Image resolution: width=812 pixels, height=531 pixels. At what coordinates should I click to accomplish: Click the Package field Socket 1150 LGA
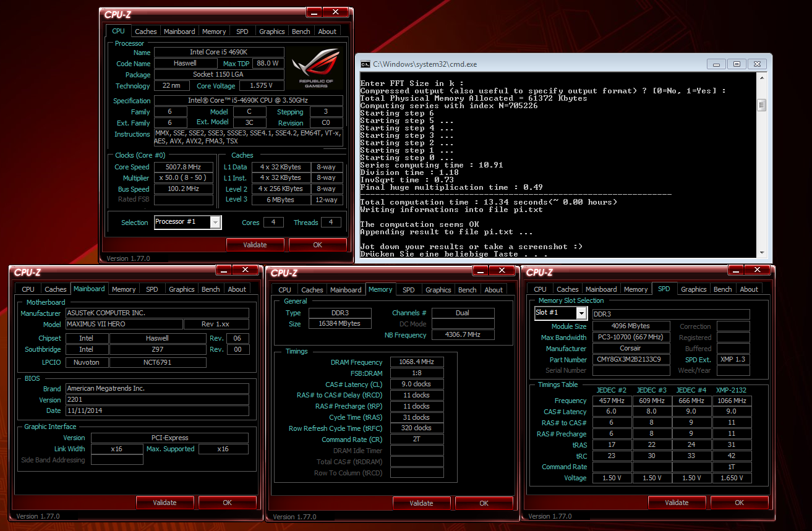tap(219, 75)
